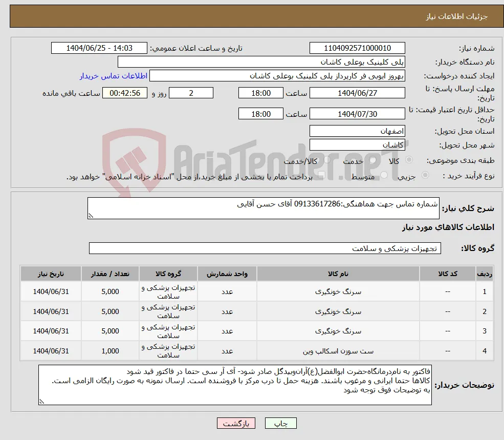The height and width of the screenshot is (440, 504).
Task: Select the کالا/خدمت radio option
Action: click(x=327, y=160)
